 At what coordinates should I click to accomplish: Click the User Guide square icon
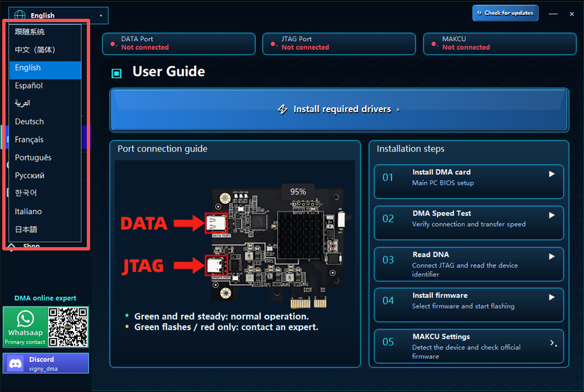coord(117,74)
